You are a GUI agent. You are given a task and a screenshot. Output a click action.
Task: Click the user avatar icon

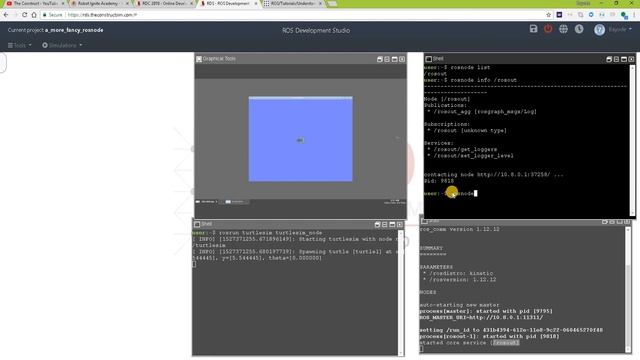599,30
